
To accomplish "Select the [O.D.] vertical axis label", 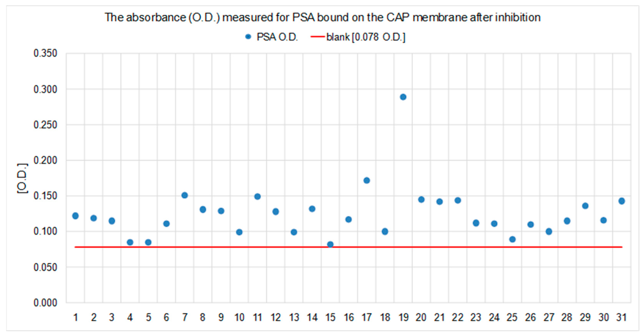I will (x=22, y=178).
